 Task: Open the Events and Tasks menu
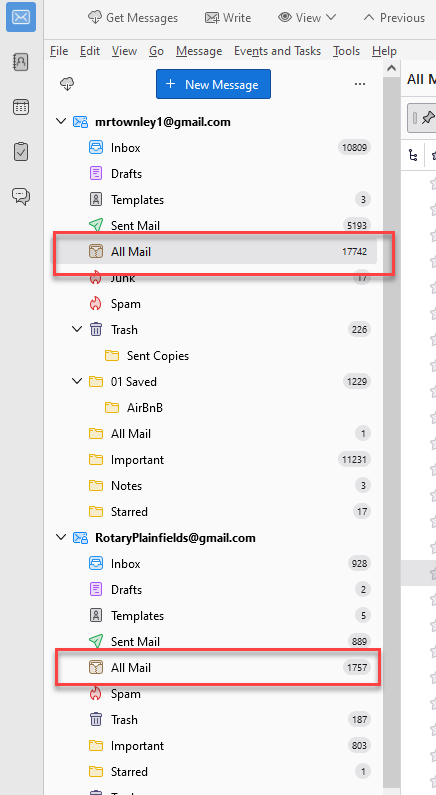[277, 51]
